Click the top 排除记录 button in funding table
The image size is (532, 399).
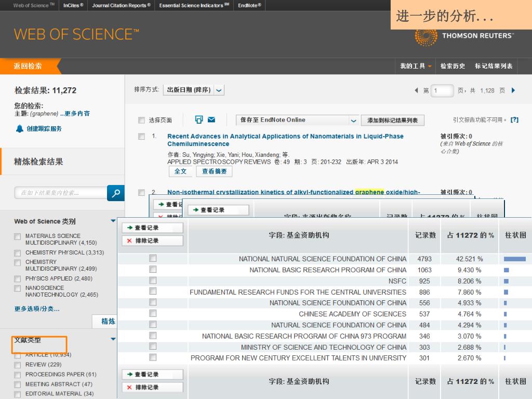(x=152, y=241)
